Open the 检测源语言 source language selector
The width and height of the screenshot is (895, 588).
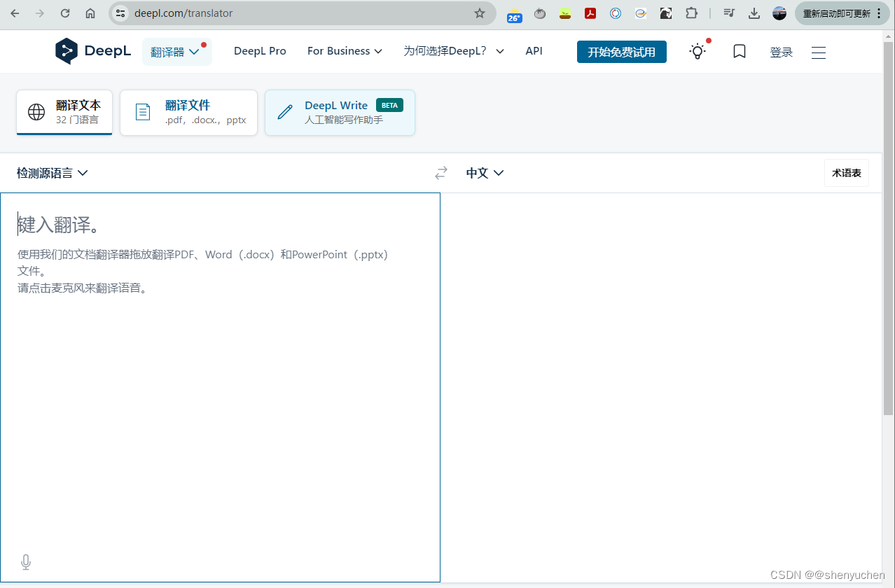click(53, 173)
